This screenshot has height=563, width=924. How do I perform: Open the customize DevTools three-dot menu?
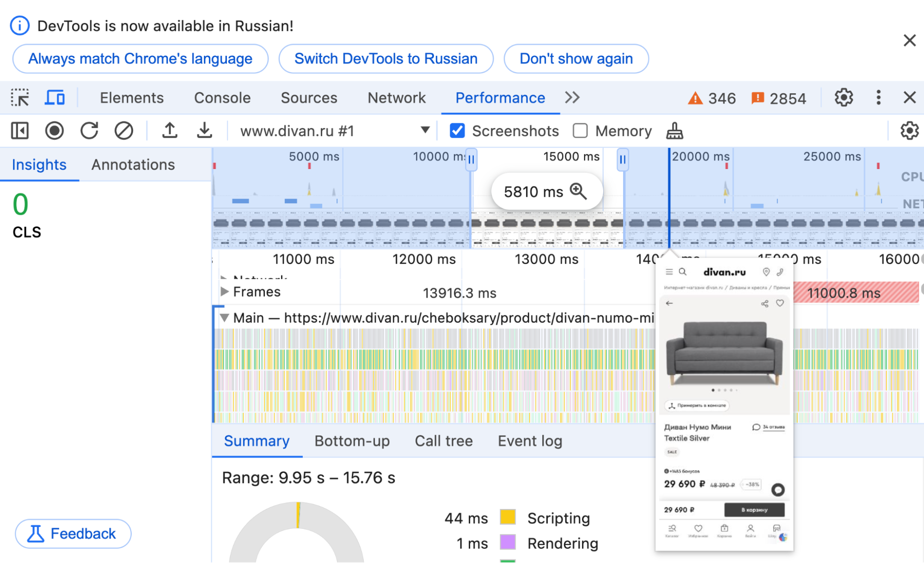878,98
